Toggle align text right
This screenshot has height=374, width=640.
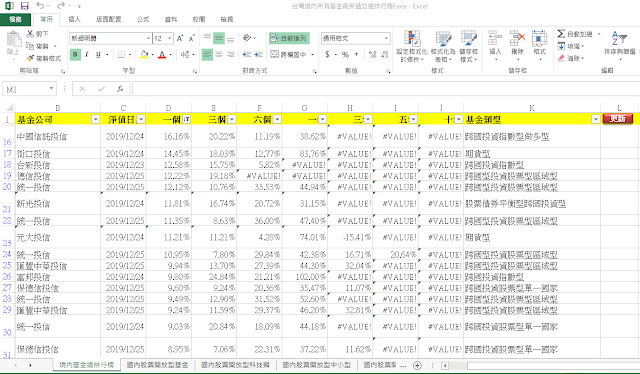click(230, 54)
